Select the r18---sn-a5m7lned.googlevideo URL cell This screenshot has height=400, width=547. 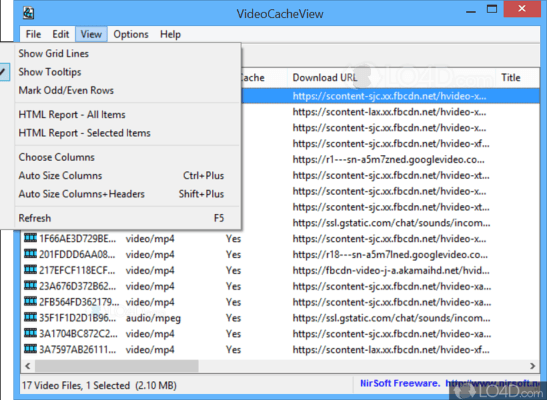click(390, 255)
